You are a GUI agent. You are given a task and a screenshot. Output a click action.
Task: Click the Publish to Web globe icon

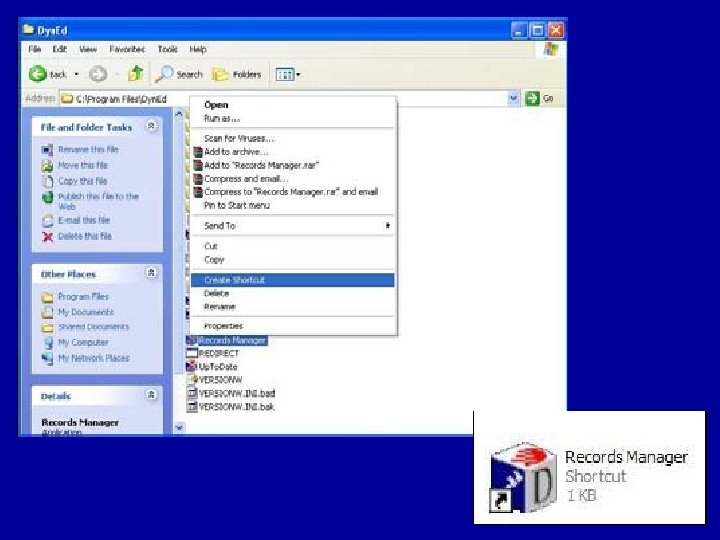click(x=47, y=197)
